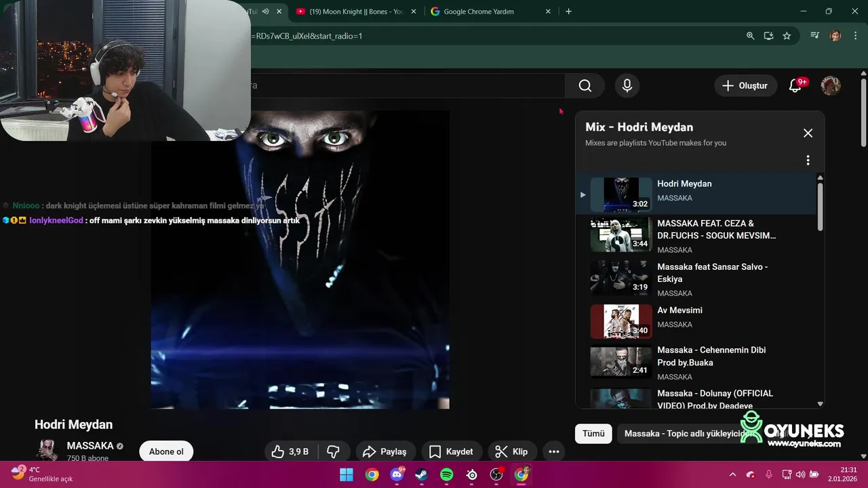Show hidden system tray icons
Viewport: 868px width, 488px height.
coord(732,474)
